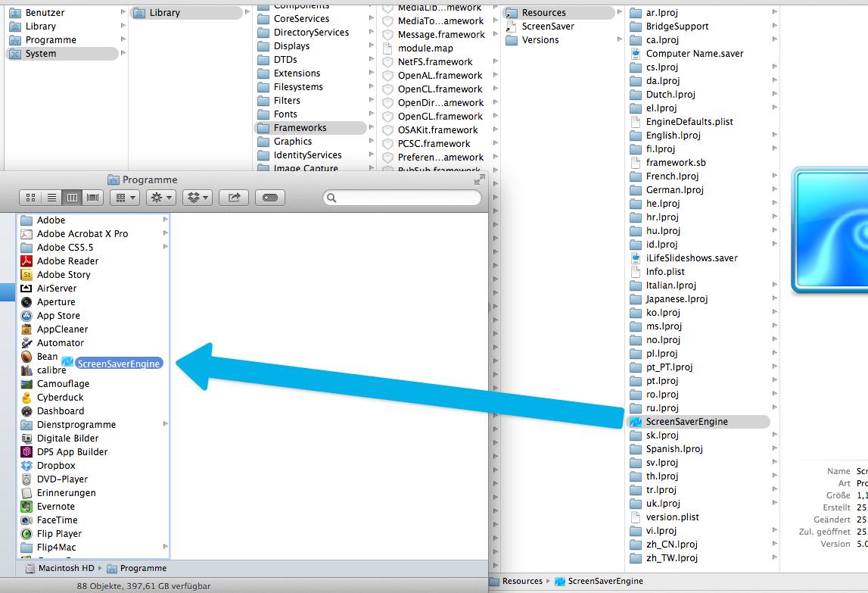
Task: Select the Benutzer folder
Action: click(45, 13)
